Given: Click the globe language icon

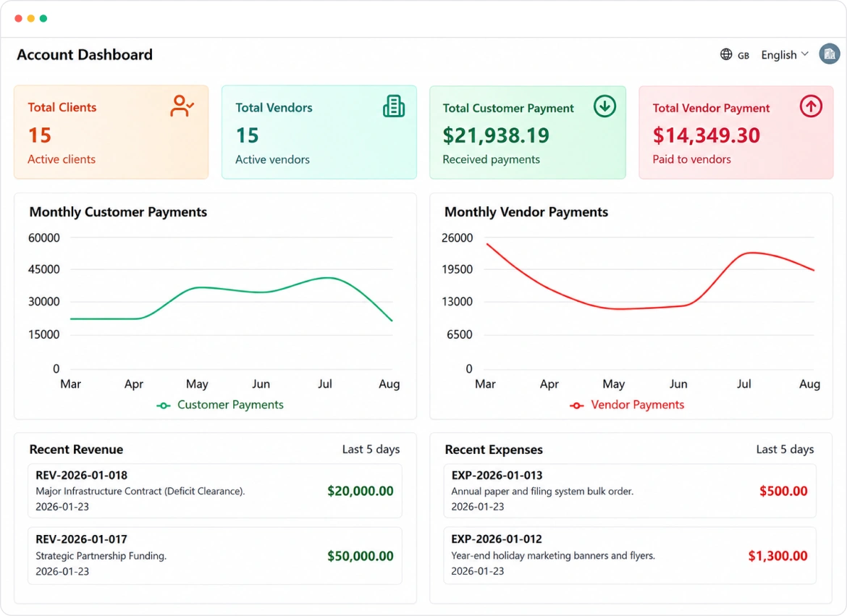Looking at the screenshot, I should tap(726, 54).
